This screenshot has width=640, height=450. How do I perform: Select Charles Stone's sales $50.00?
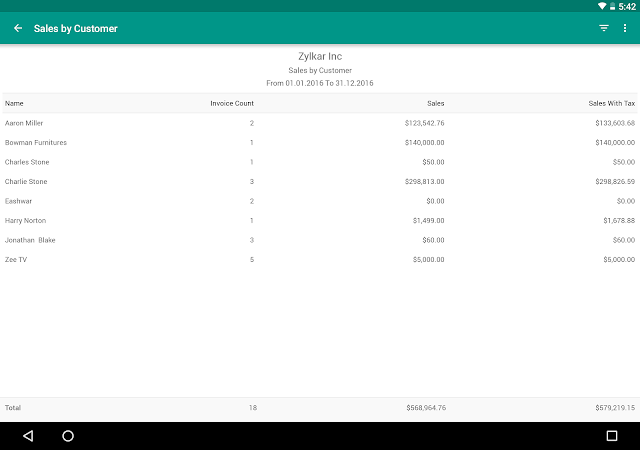point(433,162)
